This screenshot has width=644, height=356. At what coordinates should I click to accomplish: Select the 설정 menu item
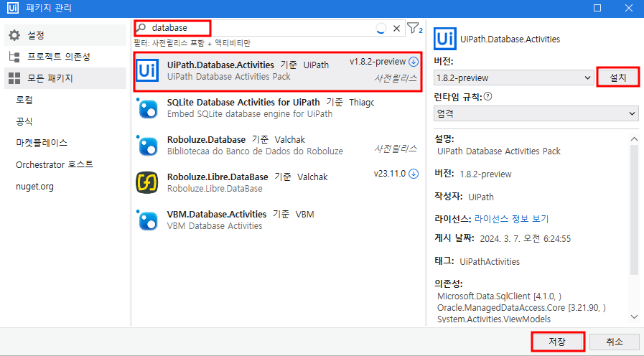pos(65,35)
